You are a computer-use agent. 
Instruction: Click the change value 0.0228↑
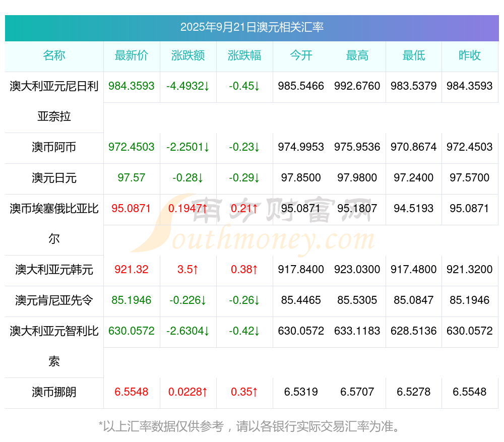(188, 392)
